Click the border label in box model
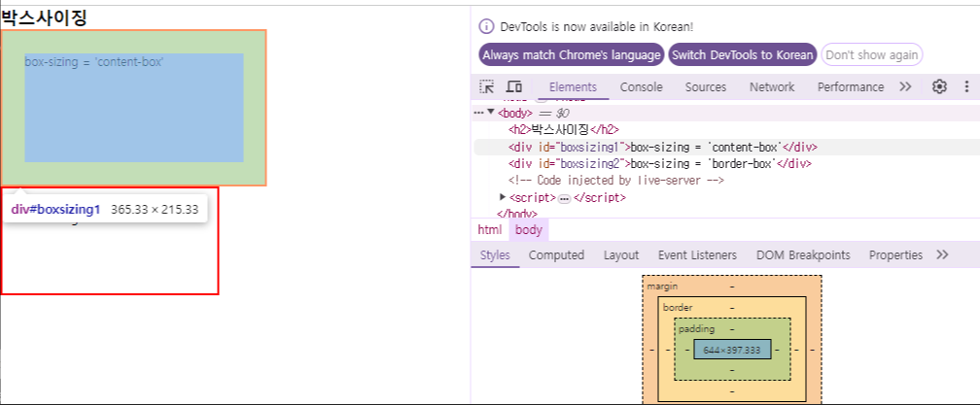The image size is (980, 405). pos(678,308)
